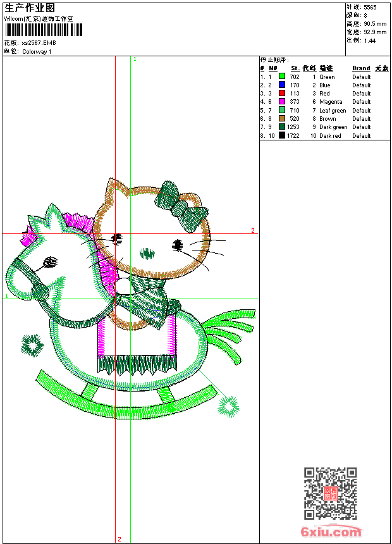Select the 描述 description column header

tap(326, 68)
